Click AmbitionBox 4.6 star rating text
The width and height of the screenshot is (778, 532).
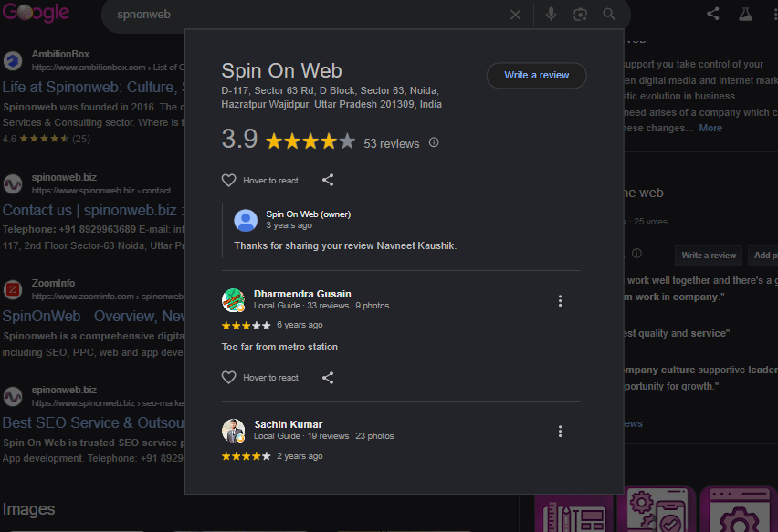click(47, 139)
